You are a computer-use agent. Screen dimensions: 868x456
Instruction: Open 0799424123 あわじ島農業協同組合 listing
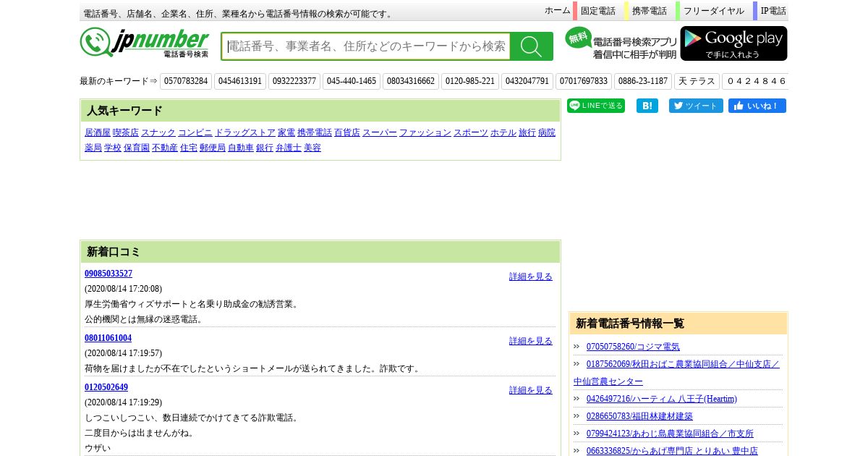click(x=670, y=434)
